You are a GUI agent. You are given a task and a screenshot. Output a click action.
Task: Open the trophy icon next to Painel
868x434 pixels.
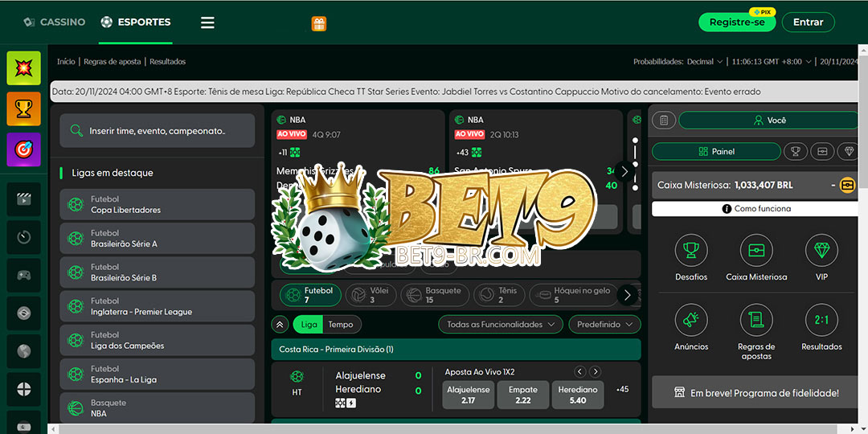coord(796,151)
